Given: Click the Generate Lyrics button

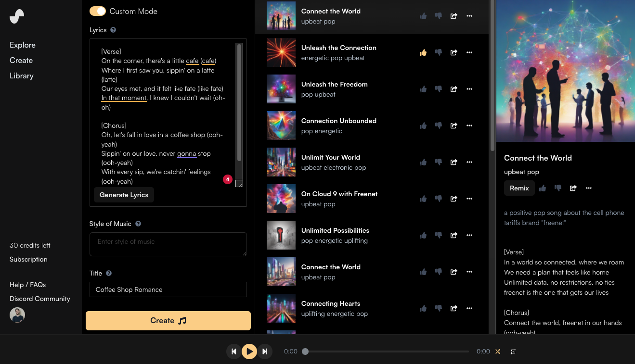Looking at the screenshot, I should tap(124, 195).
